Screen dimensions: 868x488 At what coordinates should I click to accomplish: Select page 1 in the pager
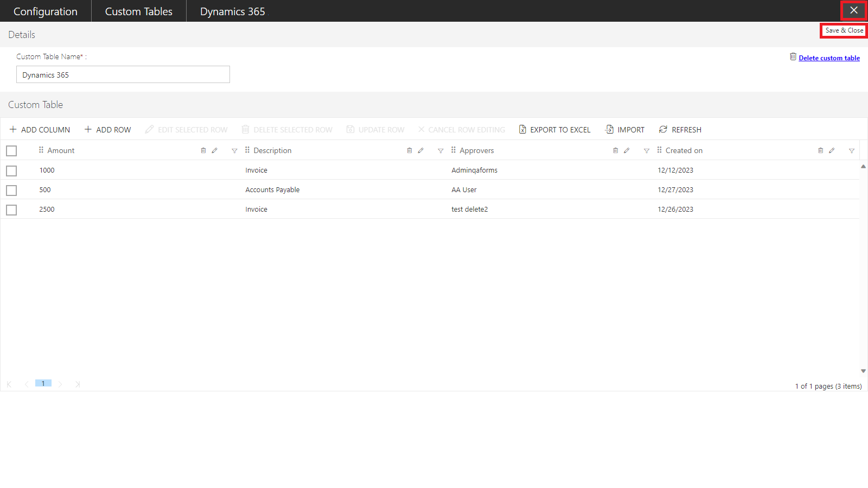43,383
